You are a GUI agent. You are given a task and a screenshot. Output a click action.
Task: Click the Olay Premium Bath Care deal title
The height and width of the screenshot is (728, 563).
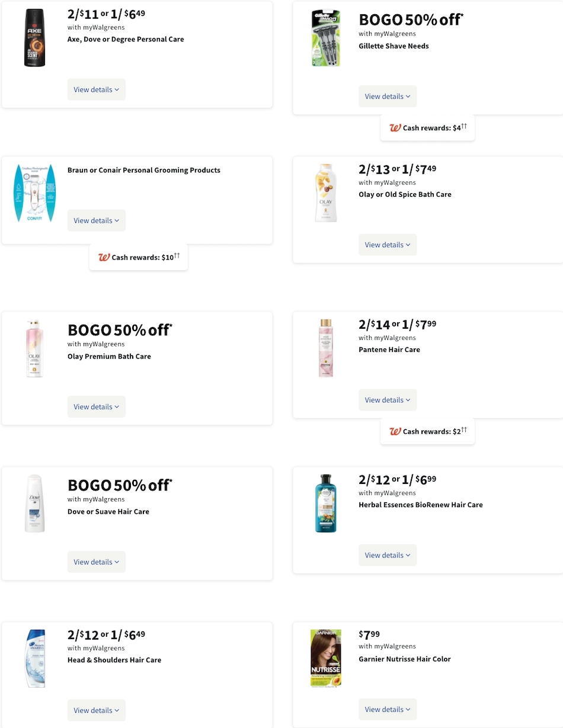coord(109,356)
